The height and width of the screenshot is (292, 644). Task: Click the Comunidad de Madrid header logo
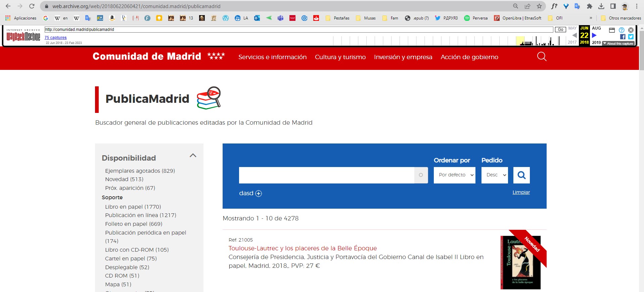(x=159, y=56)
